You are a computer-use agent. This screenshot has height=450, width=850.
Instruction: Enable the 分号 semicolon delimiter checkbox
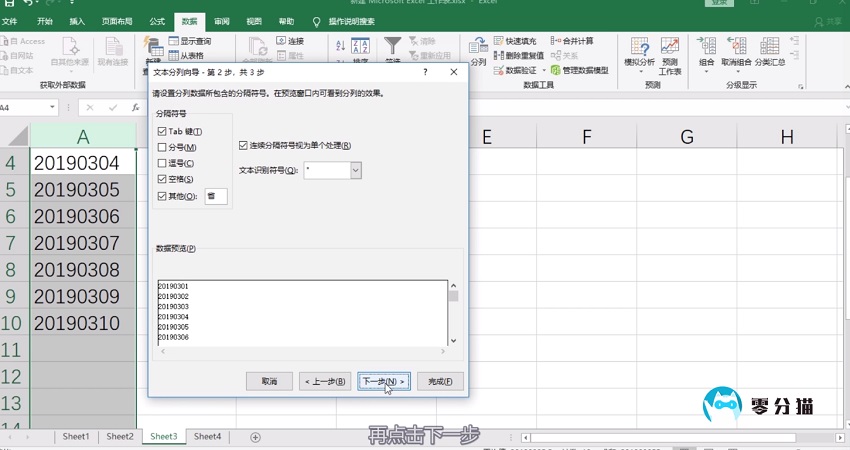162,148
